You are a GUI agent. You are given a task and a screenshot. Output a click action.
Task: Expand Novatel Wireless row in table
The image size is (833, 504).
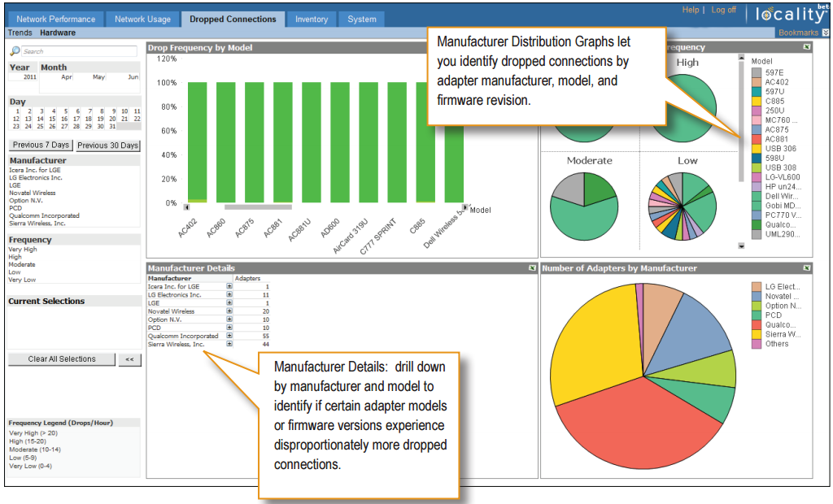click(229, 311)
